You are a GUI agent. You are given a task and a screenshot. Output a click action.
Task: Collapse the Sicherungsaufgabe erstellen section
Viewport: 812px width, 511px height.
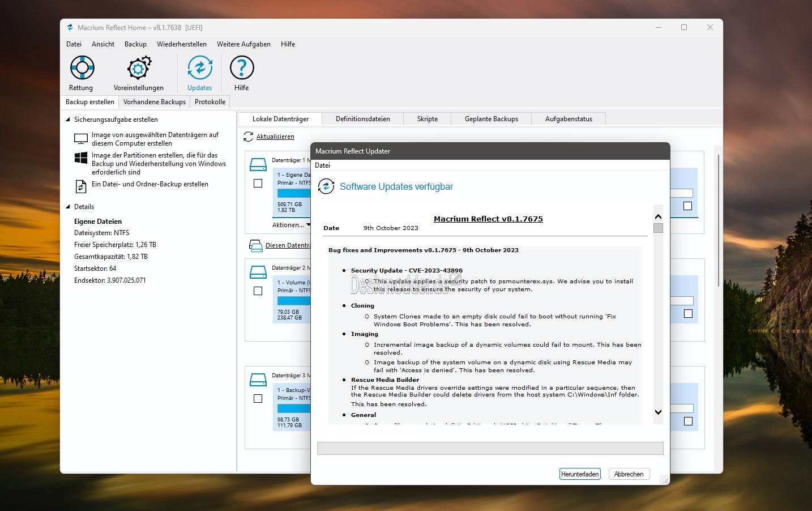pyautogui.click(x=68, y=120)
